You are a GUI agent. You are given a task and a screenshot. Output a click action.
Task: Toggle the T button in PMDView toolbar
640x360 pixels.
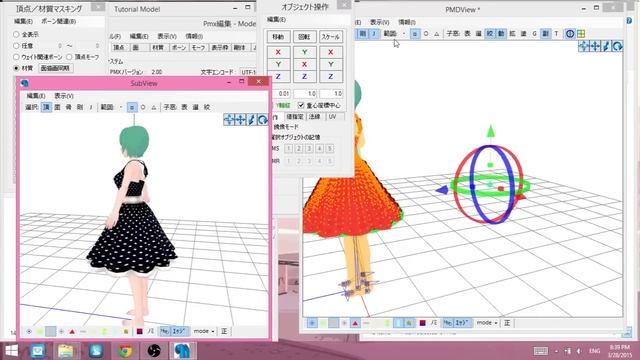(x=556, y=34)
